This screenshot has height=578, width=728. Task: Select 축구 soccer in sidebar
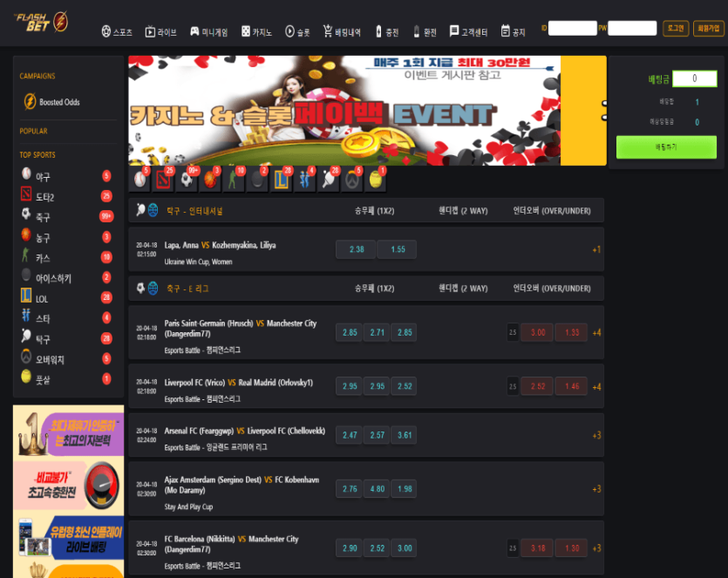[x=67, y=217]
